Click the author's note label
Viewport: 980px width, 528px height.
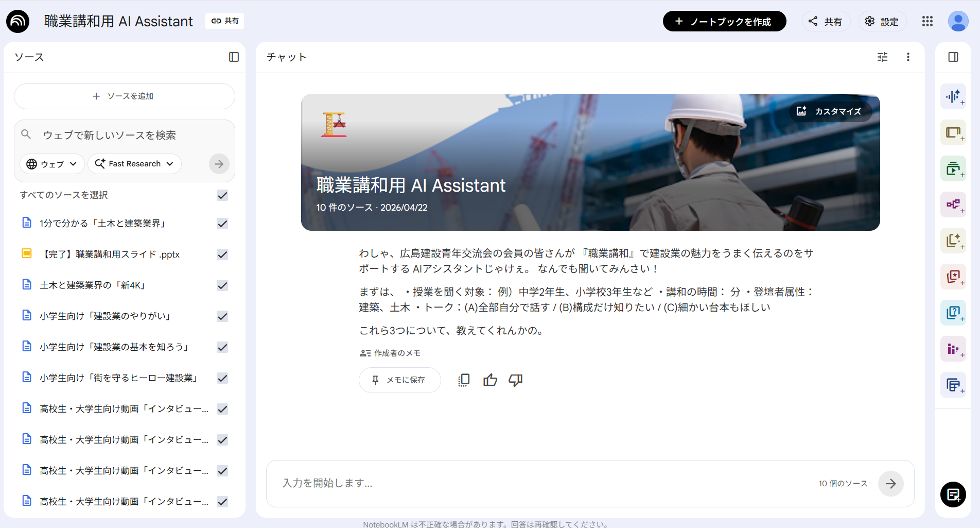(390, 353)
